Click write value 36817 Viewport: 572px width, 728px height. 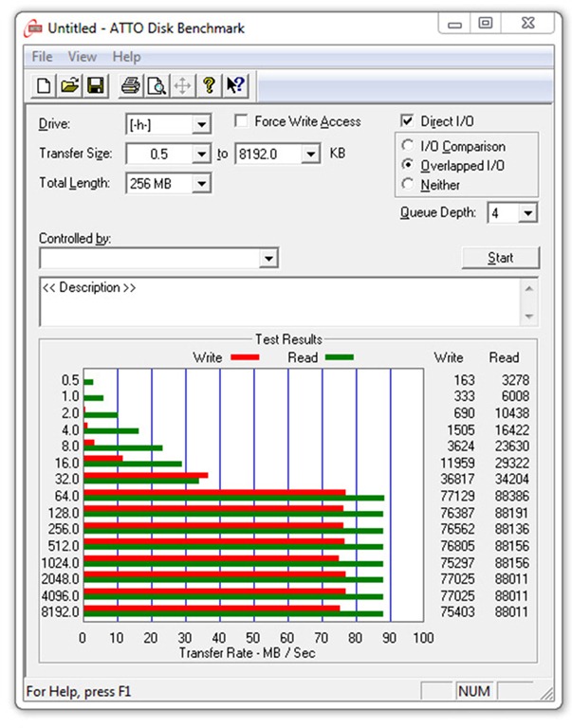pyautogui.click(x=457, y=479)
